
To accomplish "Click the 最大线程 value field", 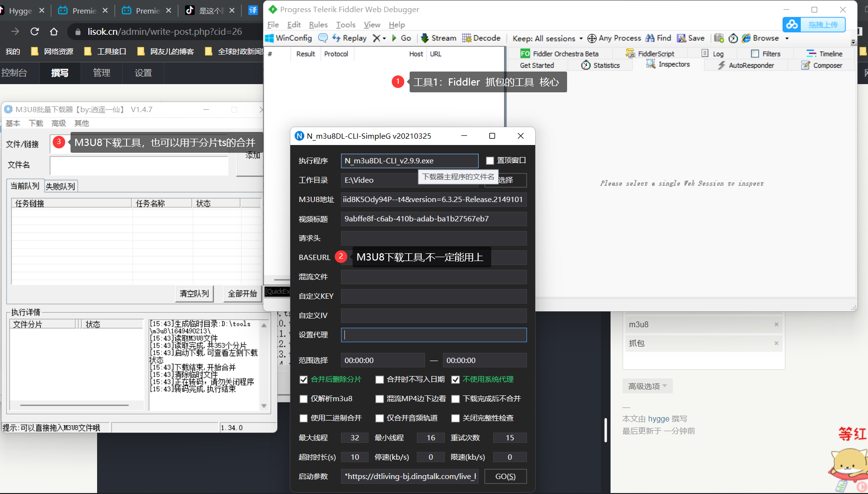I will point(355,437).
